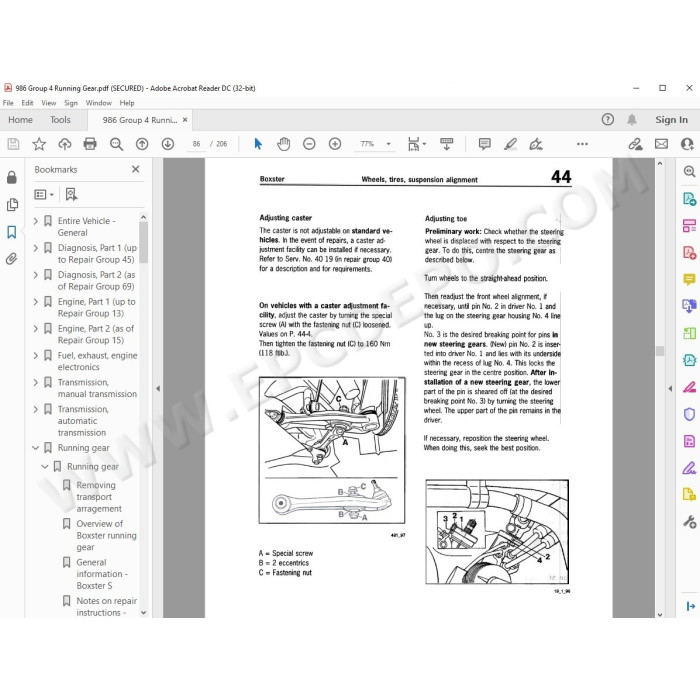Send file by email envelope icon
Viewport: 700px width, 700px height.
tap(661, 144)
